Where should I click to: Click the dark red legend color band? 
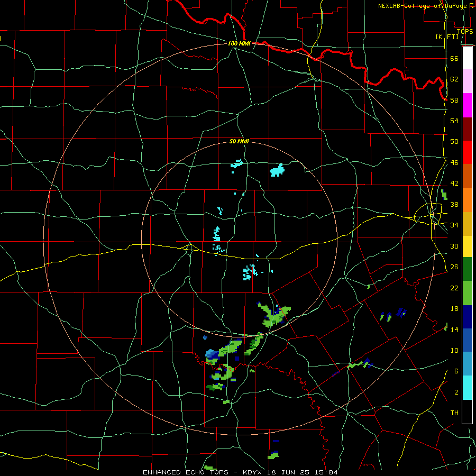[x=467, y=129]
